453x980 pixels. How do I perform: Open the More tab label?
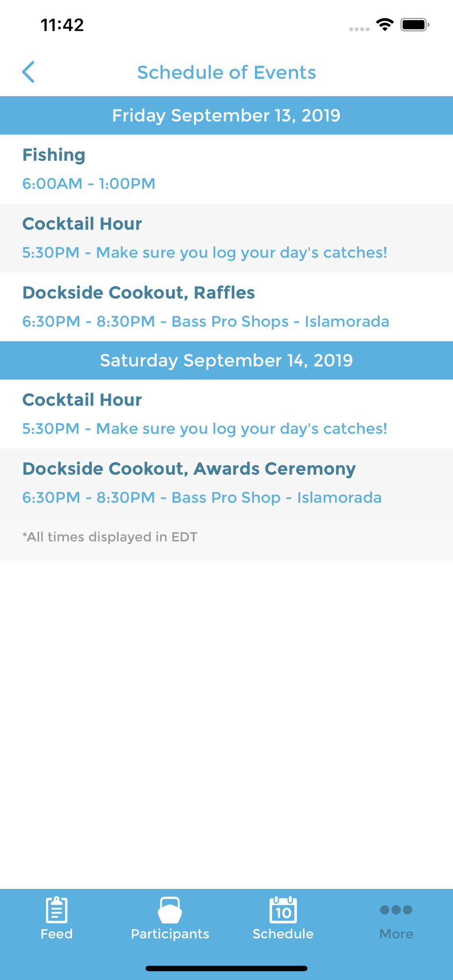click(396, 934)
